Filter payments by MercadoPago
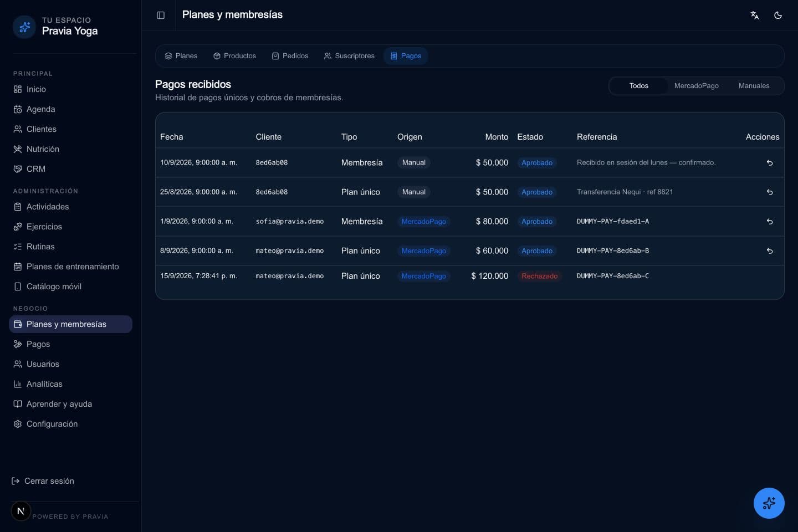 click(696, 86)
